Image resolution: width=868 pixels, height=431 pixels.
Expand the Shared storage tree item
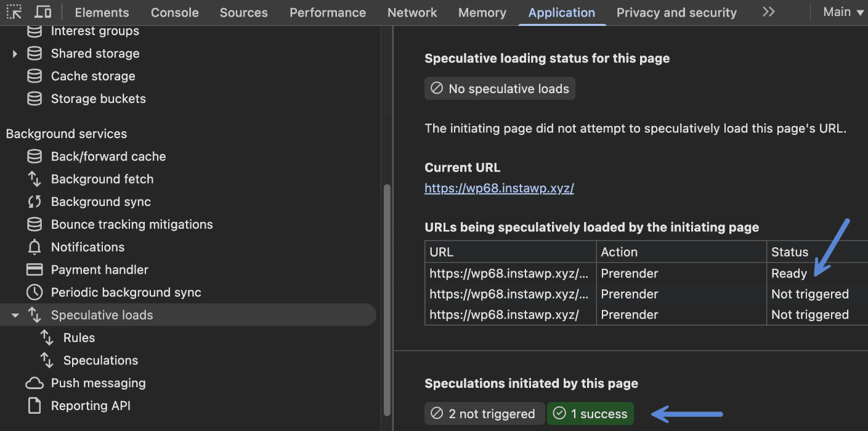click(x=15, y=54)
